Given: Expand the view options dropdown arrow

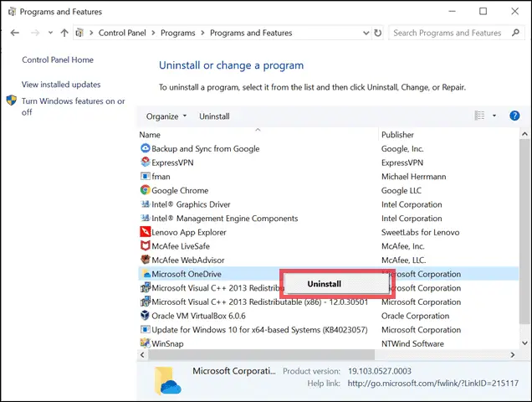Looking at the screenshot, I should (x=494, y=116).
